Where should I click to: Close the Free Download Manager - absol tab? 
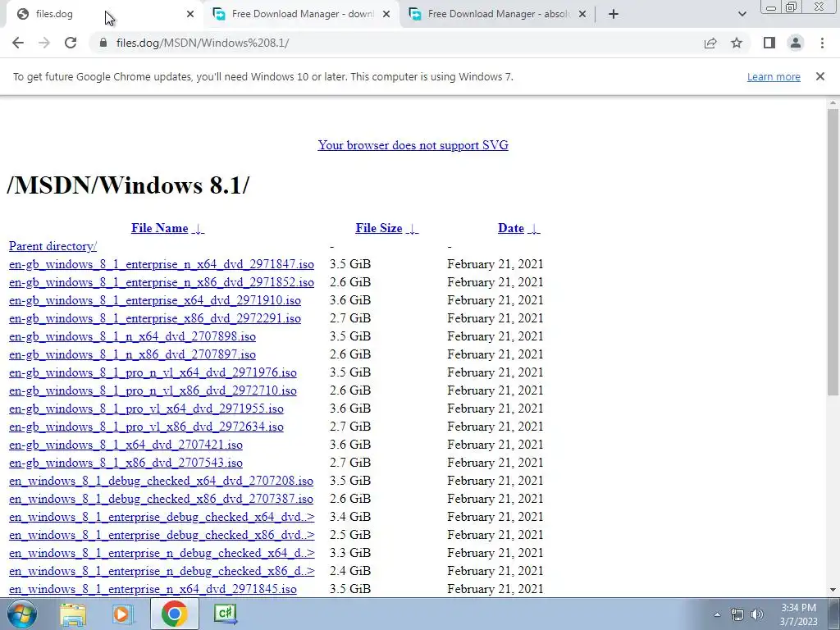582,14
